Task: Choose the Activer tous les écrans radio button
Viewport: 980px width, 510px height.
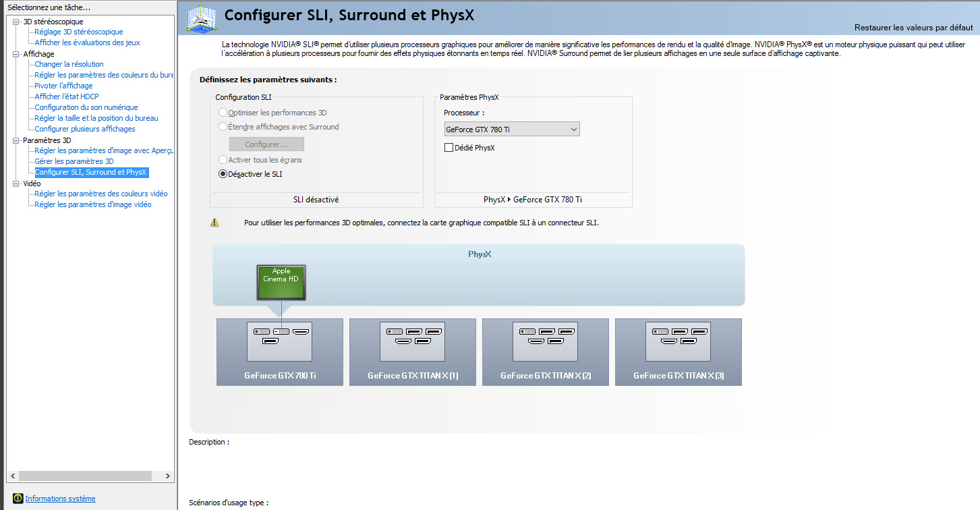Action: 223,160
